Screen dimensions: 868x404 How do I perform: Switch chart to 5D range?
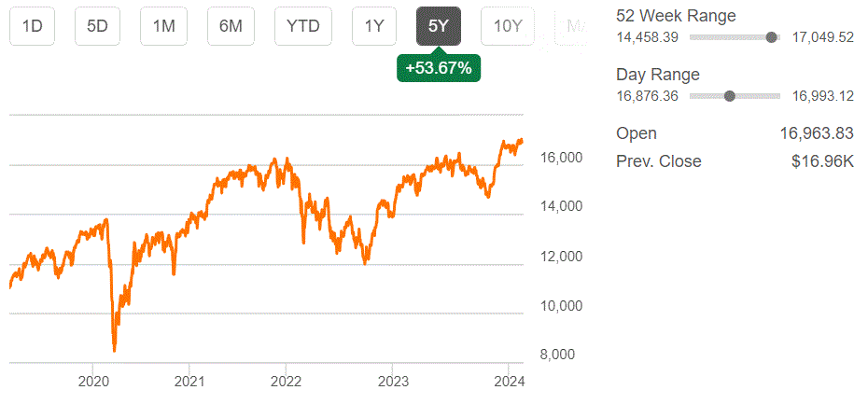(x=97, y=26)
